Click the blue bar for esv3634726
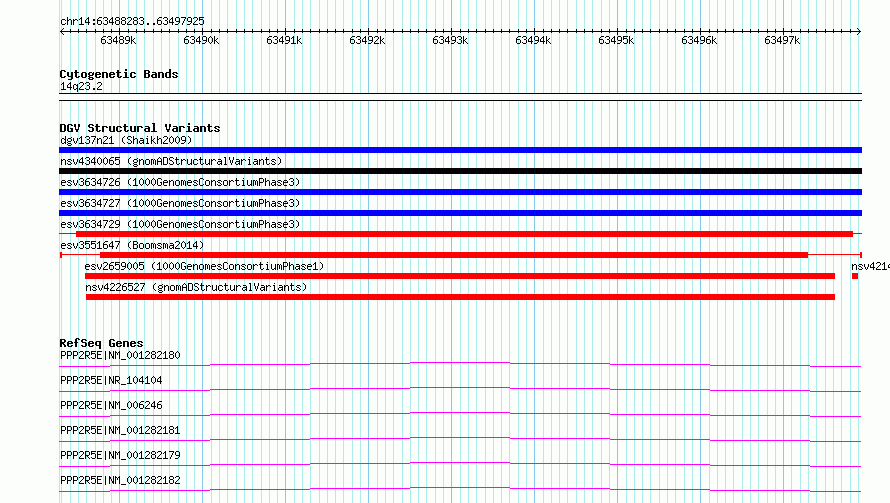The height and width of the screenshot is (503, 890). (460, 192)
